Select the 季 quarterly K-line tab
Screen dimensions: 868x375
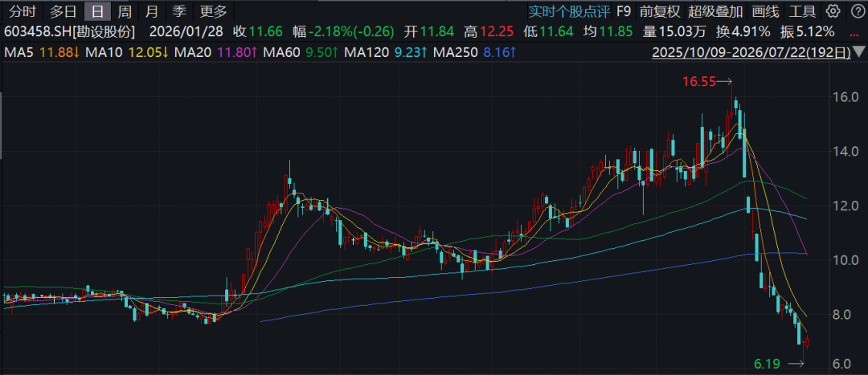179,10
